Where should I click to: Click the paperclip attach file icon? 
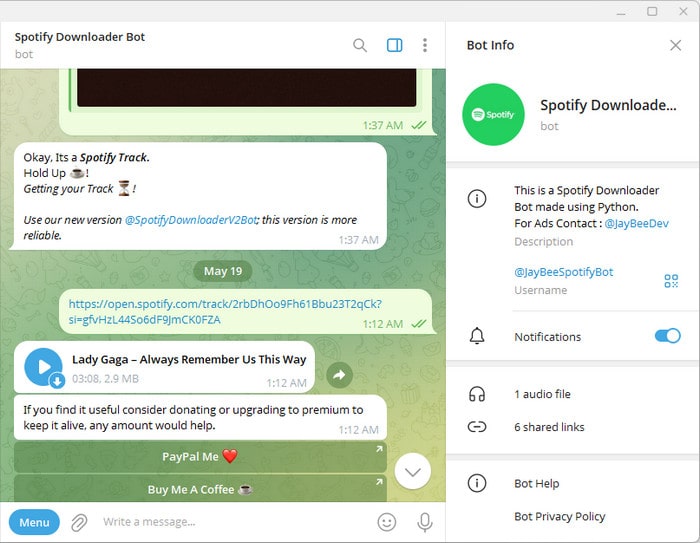click(79, 522)
